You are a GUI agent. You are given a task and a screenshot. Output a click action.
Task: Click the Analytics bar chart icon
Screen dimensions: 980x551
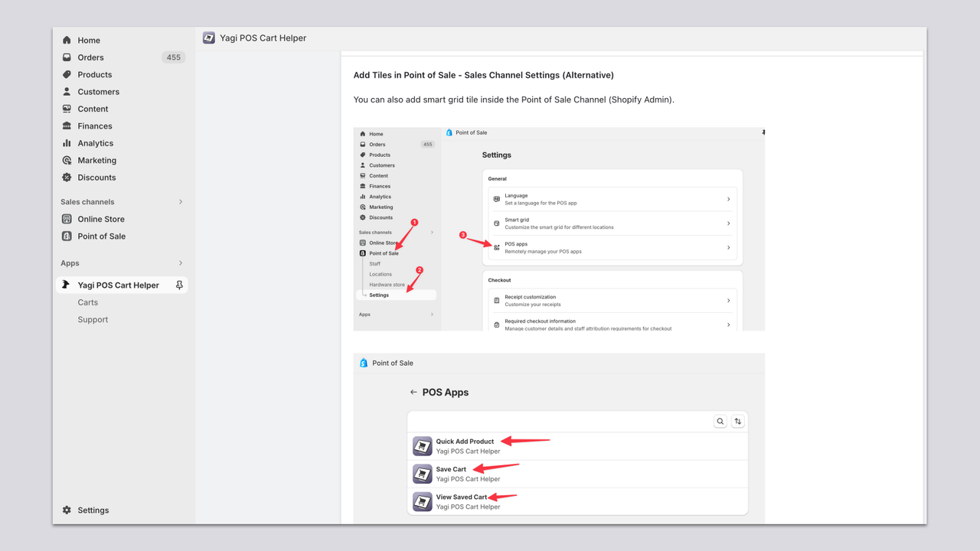pyautogui.click(x=67, y=143)
